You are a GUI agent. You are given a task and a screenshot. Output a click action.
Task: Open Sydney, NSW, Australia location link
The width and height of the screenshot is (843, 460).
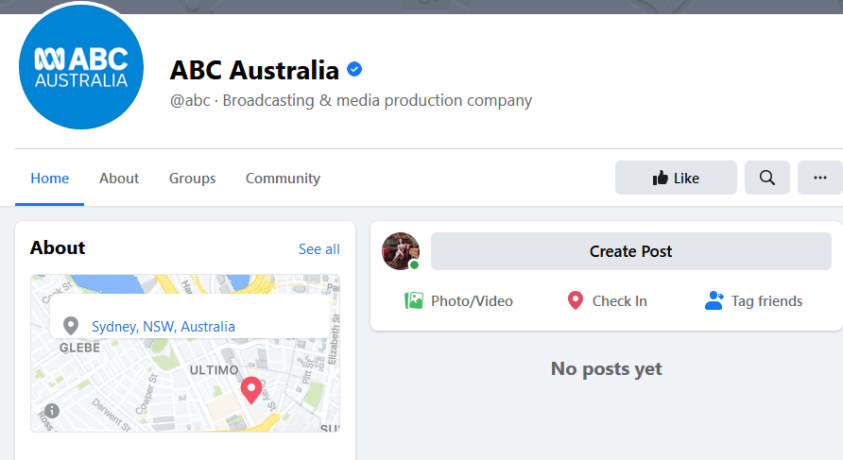coord(163,326)
